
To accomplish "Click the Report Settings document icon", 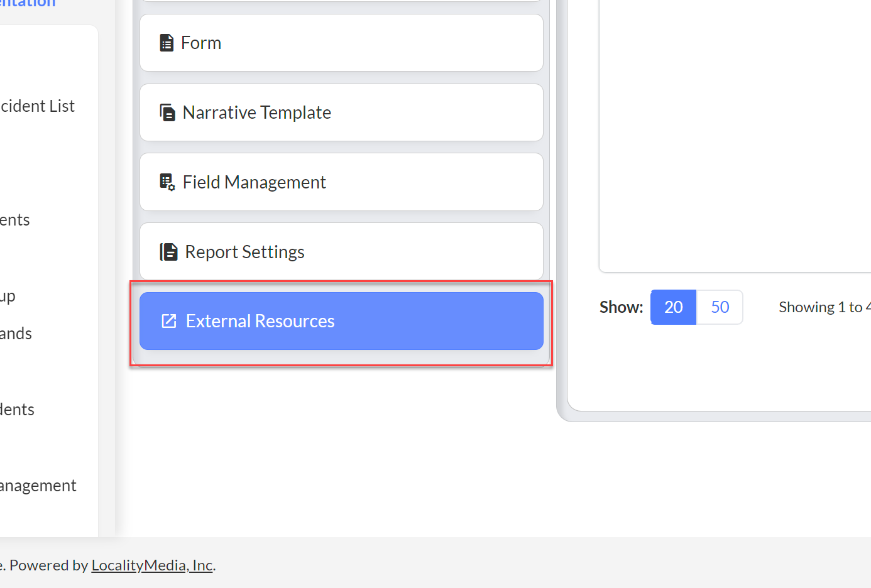I will click(x=168, y=252).
